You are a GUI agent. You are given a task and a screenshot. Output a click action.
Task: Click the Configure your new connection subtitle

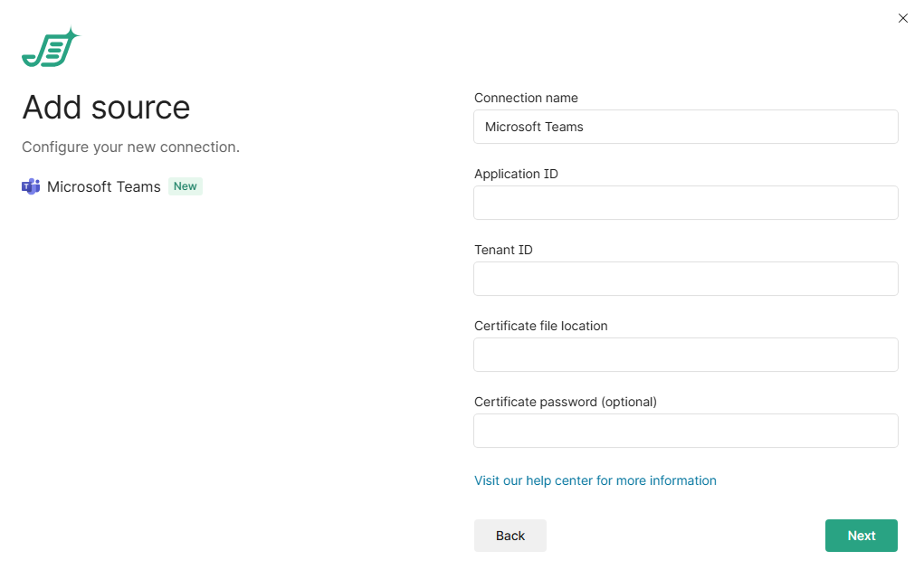click(x=130, y=147)
